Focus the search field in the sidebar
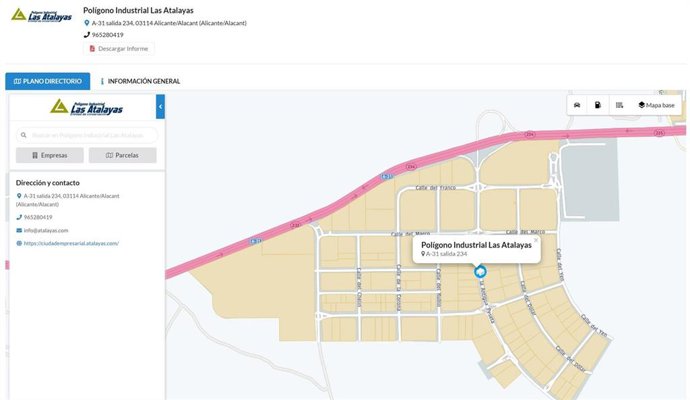Viewport: 690px width, 400px height. 90,135
